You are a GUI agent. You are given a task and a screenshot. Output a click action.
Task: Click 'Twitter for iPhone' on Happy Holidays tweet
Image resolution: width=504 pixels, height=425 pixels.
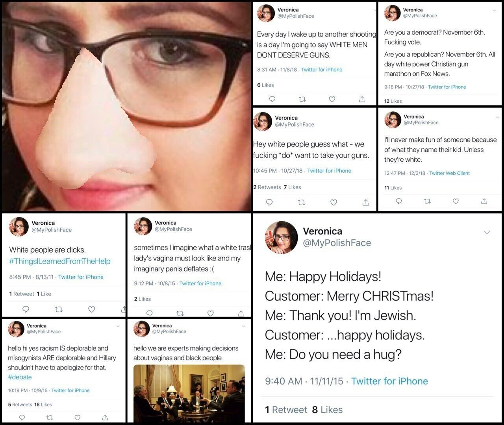click(x=389, y=381)
